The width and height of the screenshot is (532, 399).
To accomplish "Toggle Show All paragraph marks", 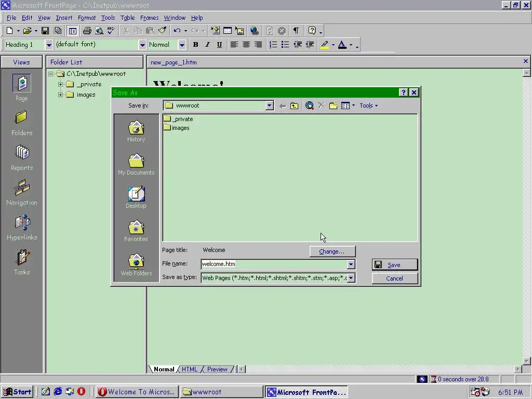I will 296,31.
